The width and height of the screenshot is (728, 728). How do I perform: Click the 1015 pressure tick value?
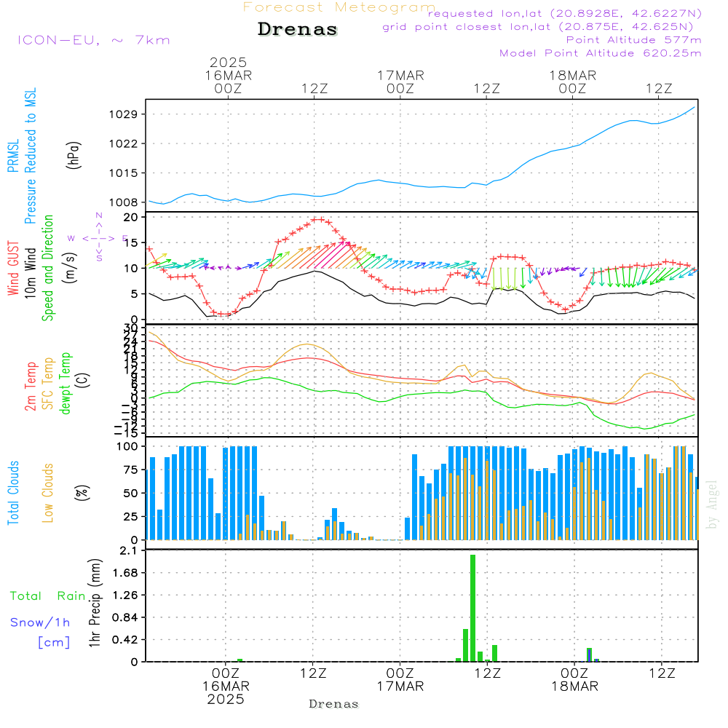coord(124,173)
